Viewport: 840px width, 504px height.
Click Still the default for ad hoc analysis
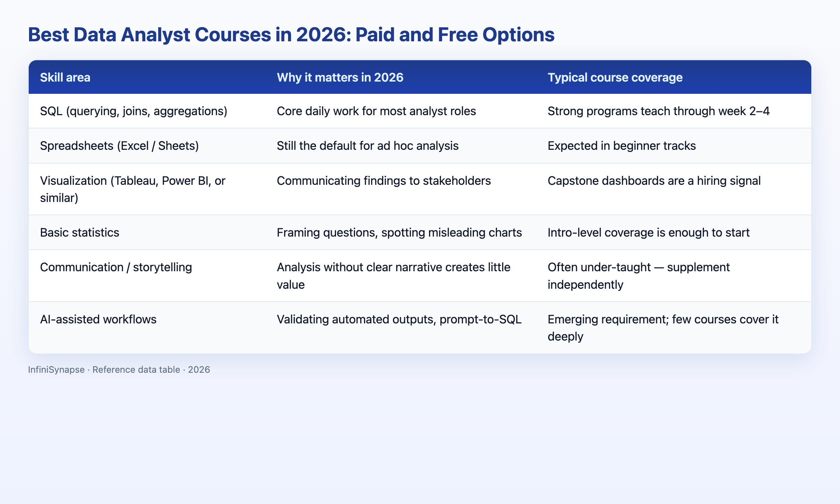coord(367,146)
